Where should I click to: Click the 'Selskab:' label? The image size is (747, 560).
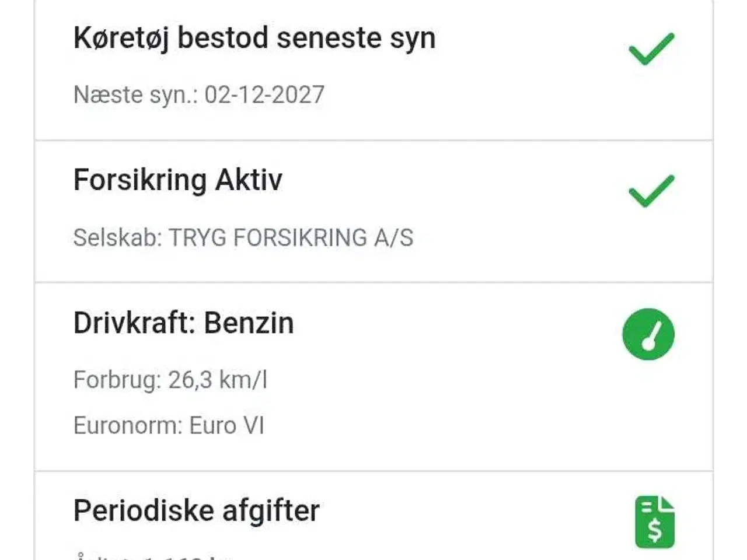coord(117,238)
